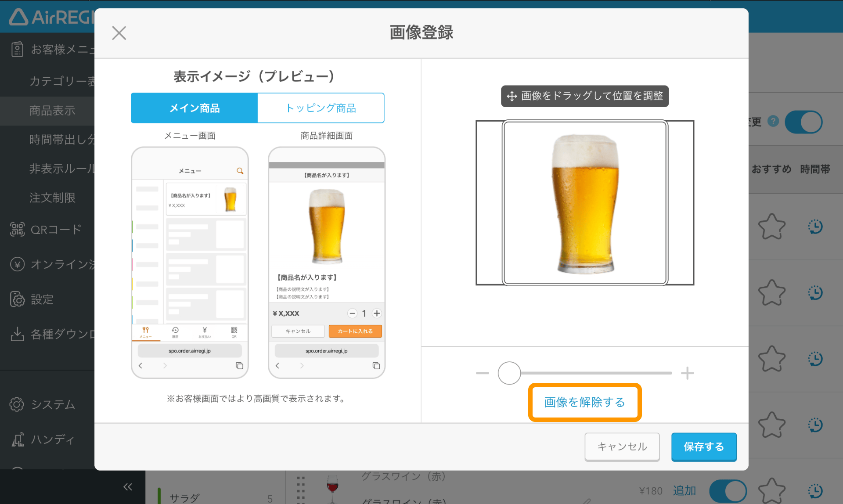Select 商品表示 in the sidebar

pos(52,111)
